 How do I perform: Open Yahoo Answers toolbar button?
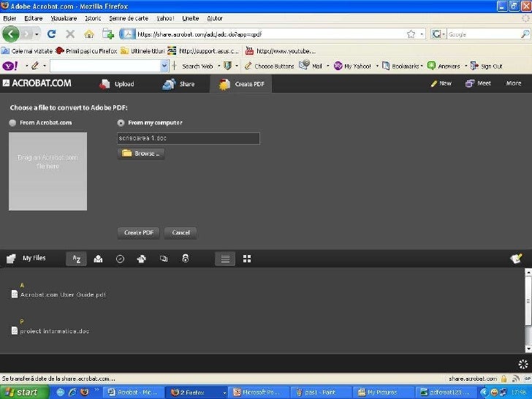(x=444, y=66)
